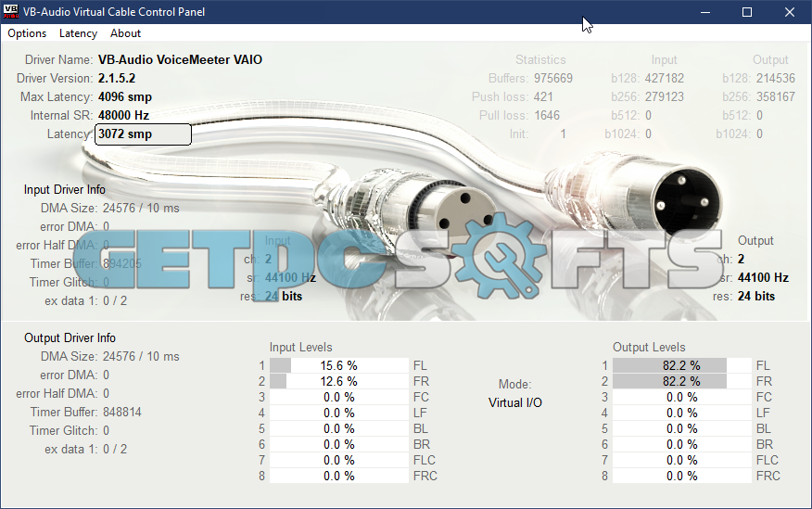Click the Output b256 value 358167
Image resolution: width=812 pixels, height=509 pixels.
[x=775, y=96]
